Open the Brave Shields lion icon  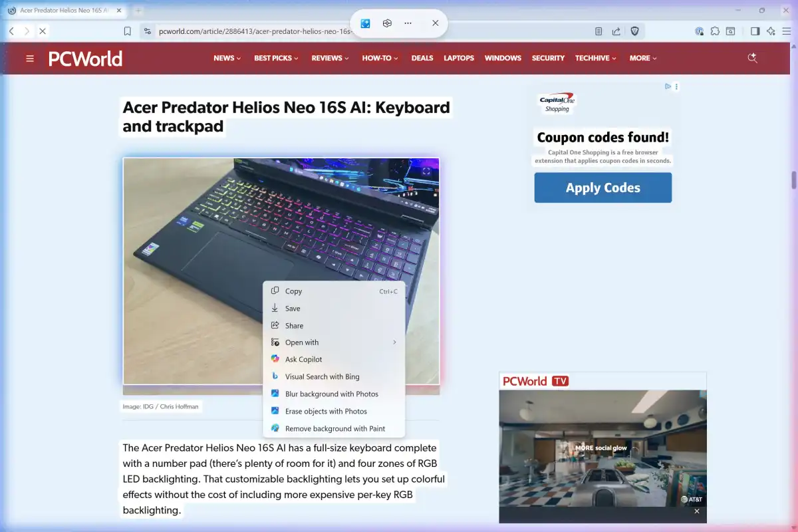(635, 31)
